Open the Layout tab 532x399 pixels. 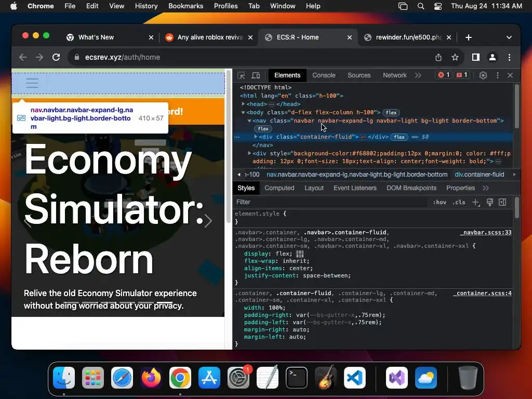tap(314, 188)
